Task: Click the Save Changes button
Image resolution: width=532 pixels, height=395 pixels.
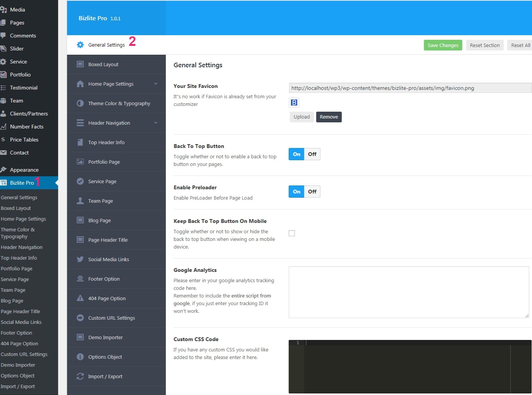Action: (x=443, y=45)
